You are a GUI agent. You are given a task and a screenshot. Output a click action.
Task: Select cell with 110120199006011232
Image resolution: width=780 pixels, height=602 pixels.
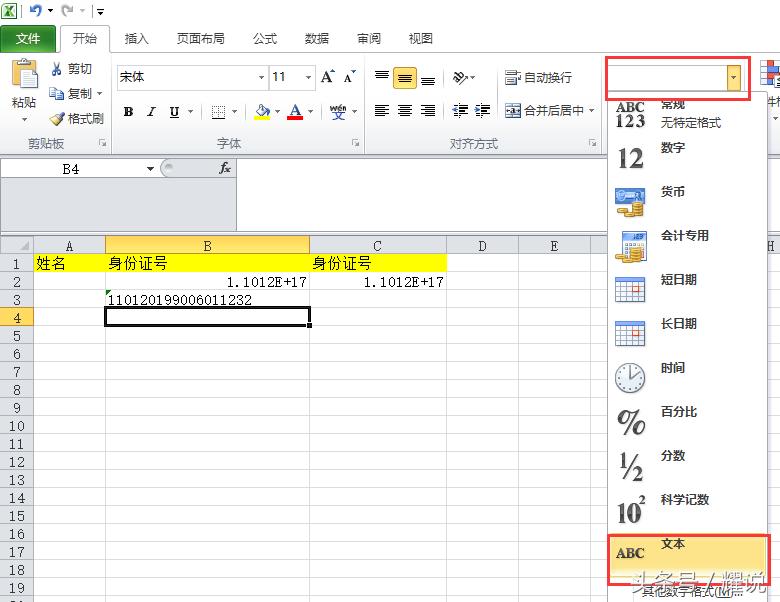pyautogui.click(x=207, y=300)
